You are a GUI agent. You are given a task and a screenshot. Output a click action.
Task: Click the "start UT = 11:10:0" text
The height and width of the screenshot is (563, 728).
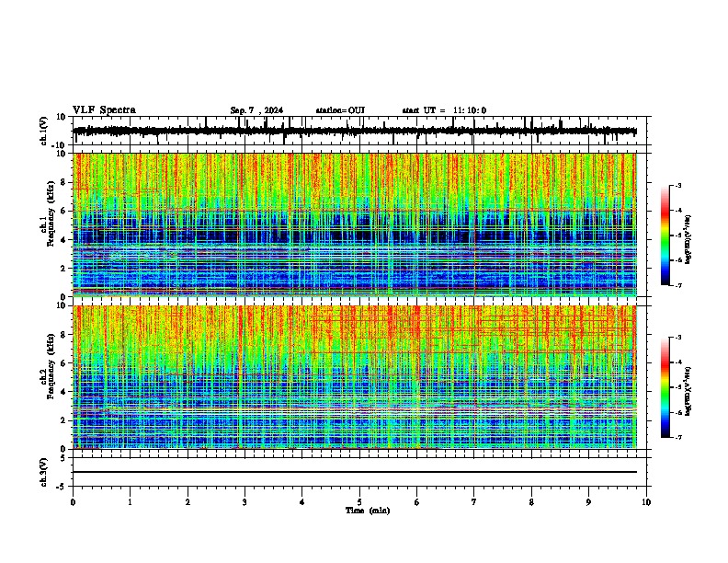[x=444, y=110]
